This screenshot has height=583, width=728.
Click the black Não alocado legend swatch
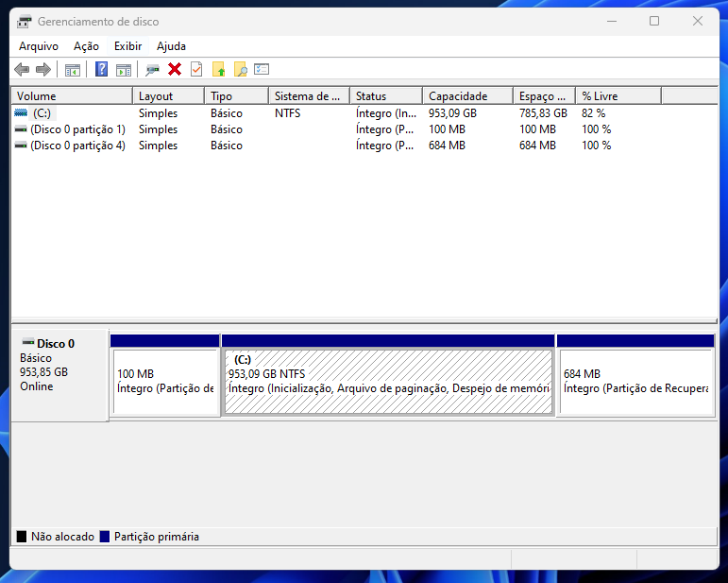coord(22,537)
